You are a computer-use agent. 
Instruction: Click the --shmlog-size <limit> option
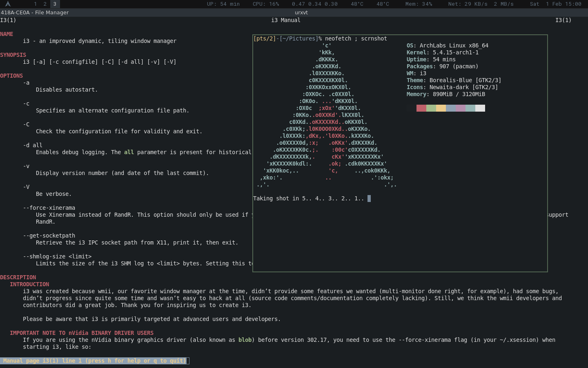57,256
